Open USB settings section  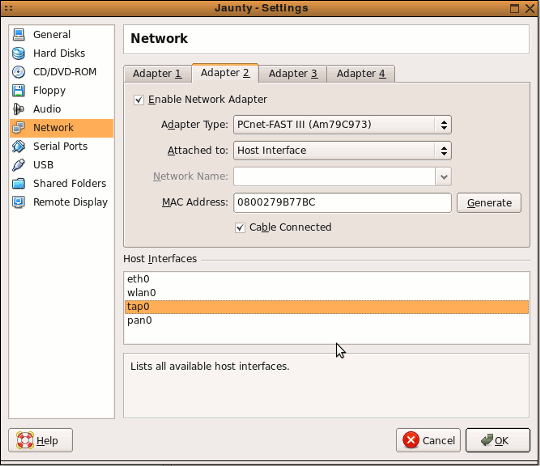pyautogui.click(x=61, y=165)
